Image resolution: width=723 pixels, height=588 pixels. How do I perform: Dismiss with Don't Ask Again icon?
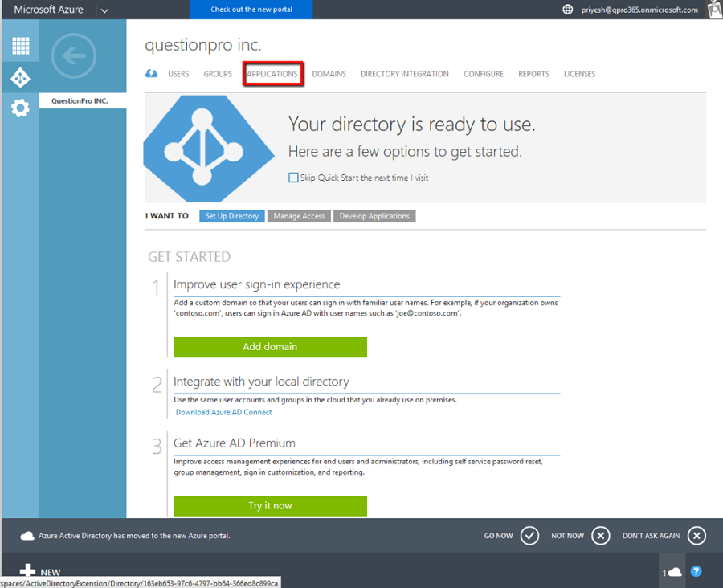[x=696, y=536]
